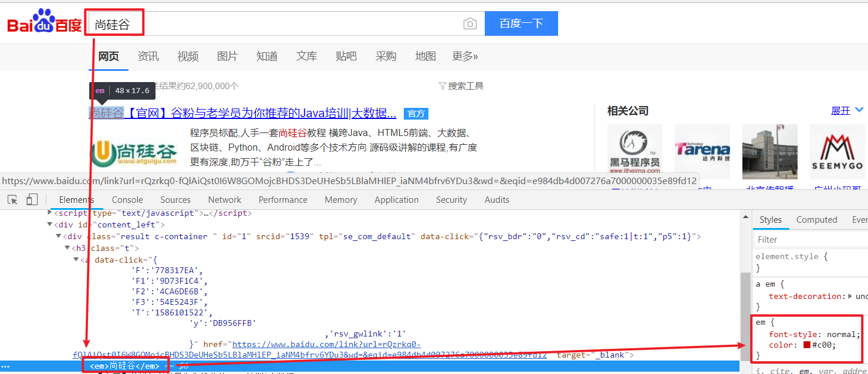
Task: Click the camera icon for image search
Action: [470, 23]
